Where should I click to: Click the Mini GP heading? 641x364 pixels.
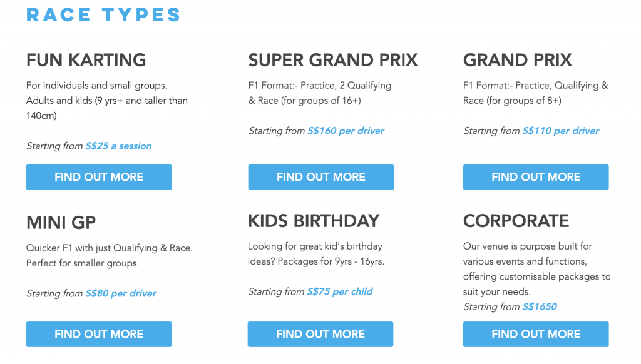[61, 222]
